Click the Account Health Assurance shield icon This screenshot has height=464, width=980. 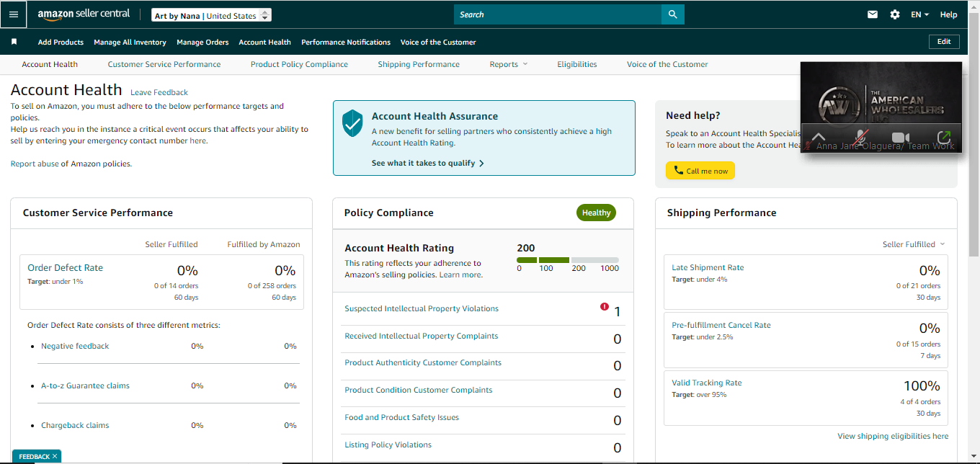click(352, 124)
